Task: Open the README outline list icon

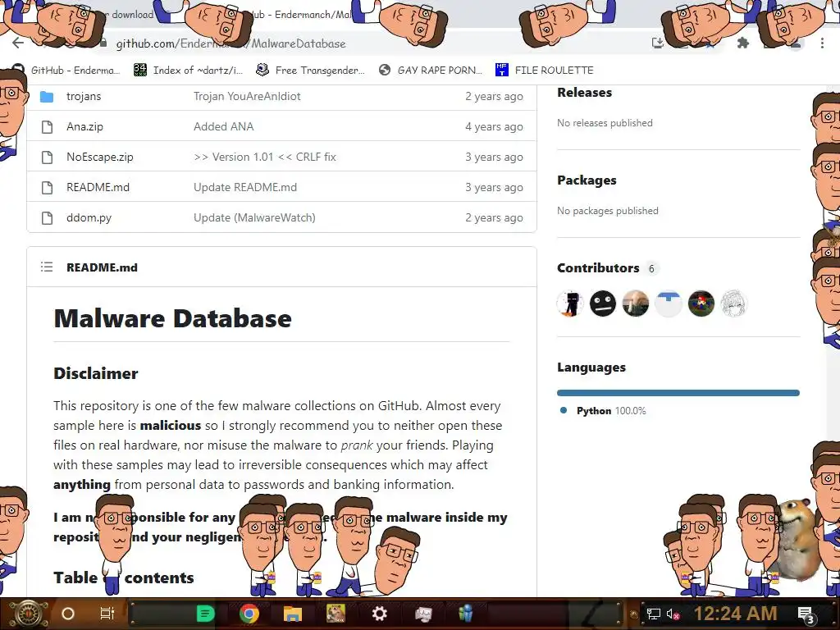Action: click(x=47, y=267)
